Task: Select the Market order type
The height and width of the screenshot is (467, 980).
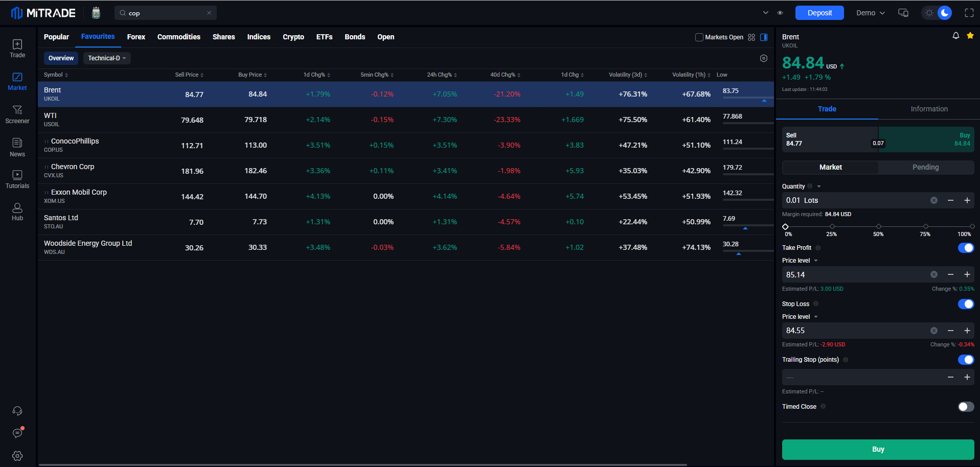Action: (x=830, y=167)
